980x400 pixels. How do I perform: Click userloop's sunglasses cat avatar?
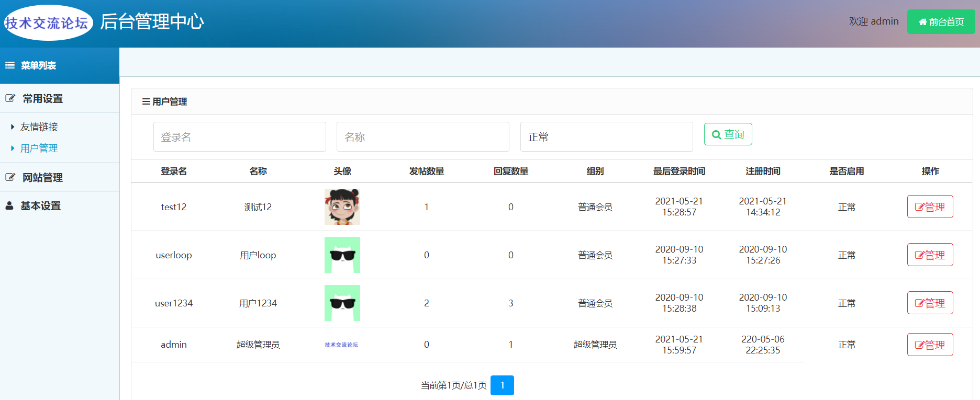point(342,255)
